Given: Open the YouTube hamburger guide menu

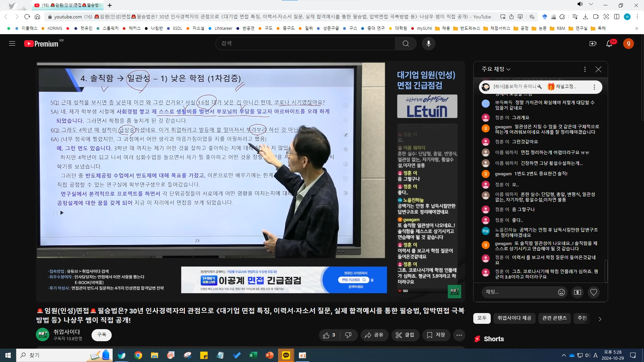Looking at the screenshot, I should click(x=12, y=44).
